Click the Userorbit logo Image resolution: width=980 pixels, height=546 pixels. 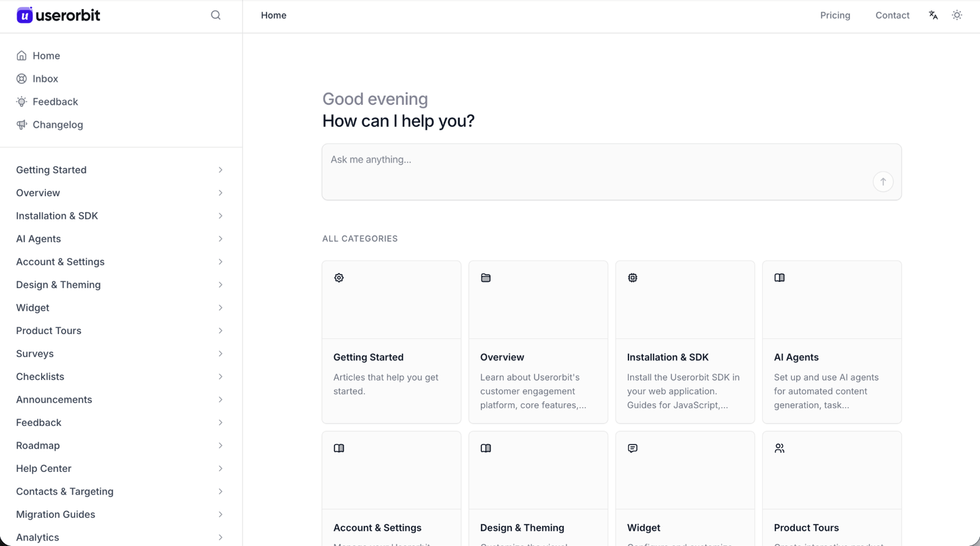pyautogui.click(x=58, y=15)
